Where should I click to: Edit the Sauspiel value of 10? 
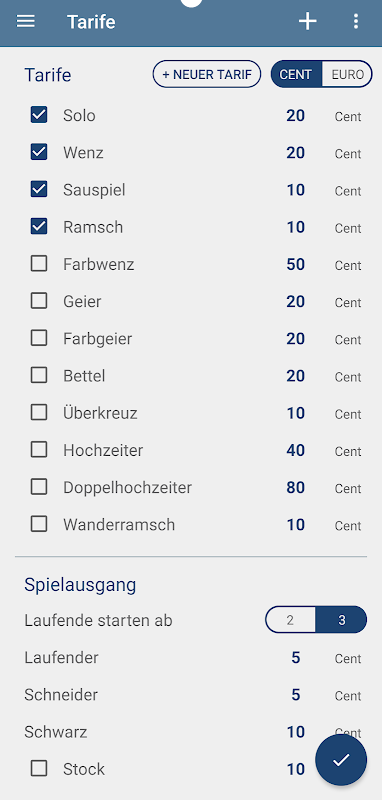click(x=295, y=190)
